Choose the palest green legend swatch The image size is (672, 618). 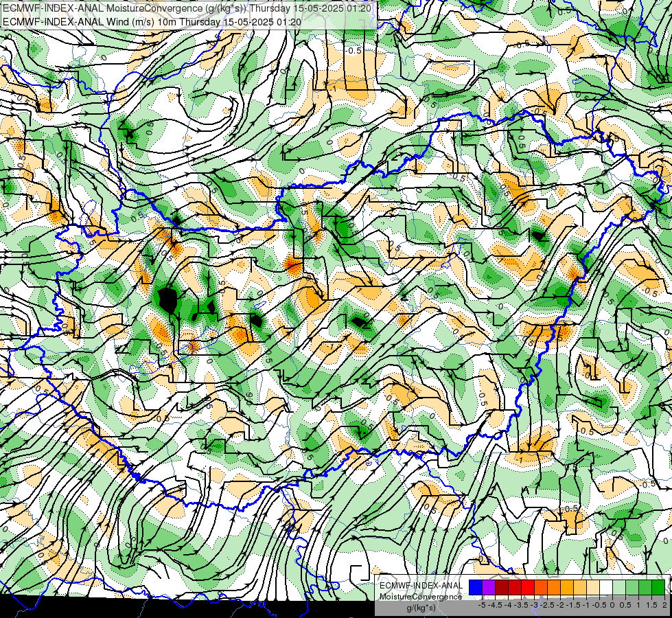click(619, 587)
